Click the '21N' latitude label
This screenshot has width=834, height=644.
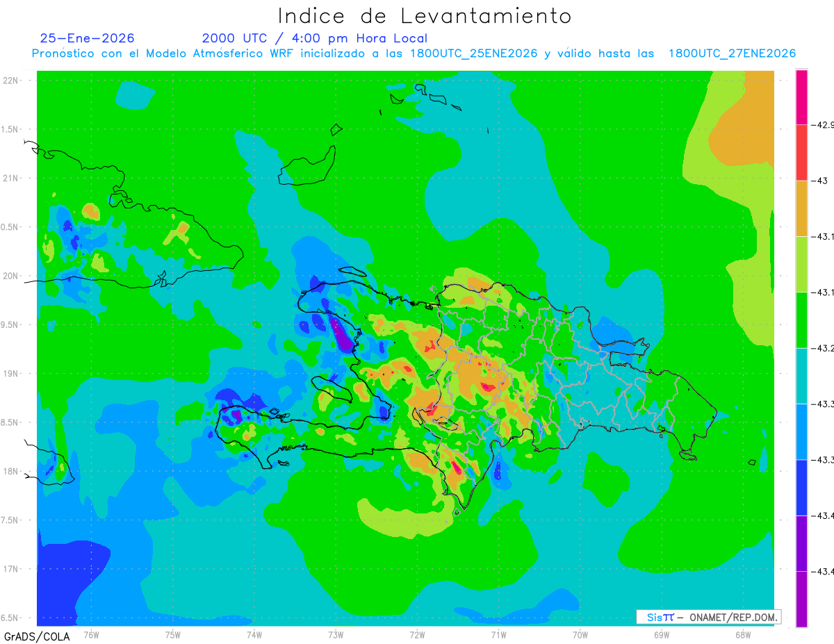[11, 178]
